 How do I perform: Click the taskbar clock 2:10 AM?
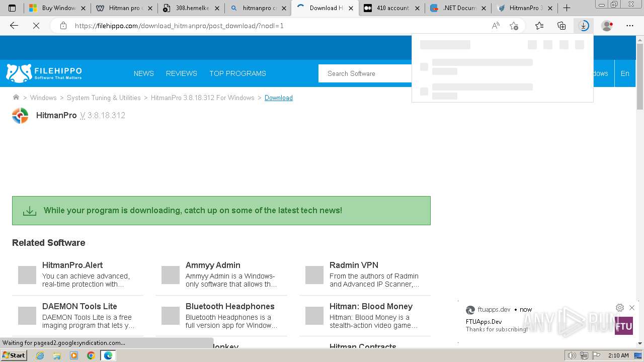coord(618,355)
